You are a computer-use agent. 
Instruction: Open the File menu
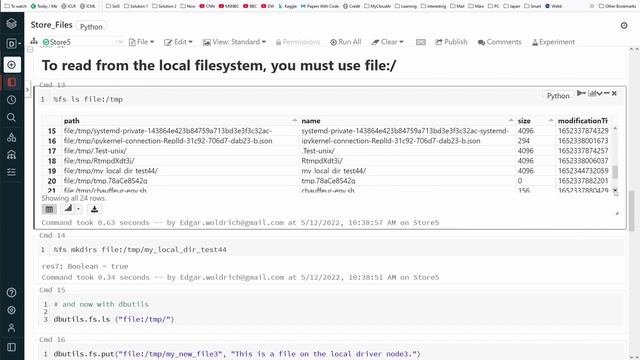[142, 42]
